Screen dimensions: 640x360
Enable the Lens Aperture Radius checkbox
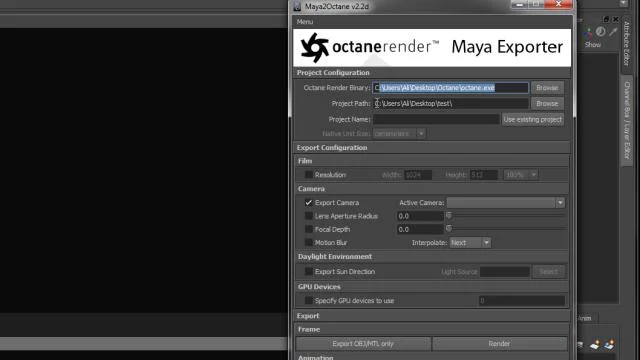pos(309,216)
